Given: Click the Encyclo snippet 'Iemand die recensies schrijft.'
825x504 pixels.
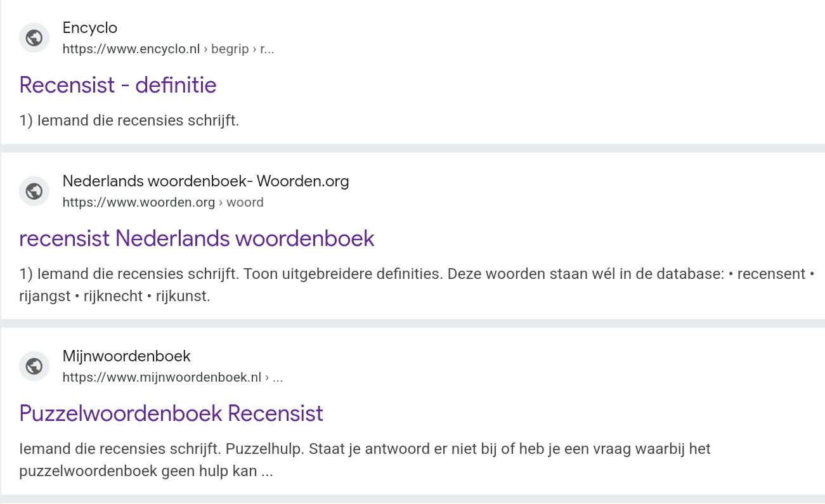Looking at the screenshot, I should click(x=138, y=120).
